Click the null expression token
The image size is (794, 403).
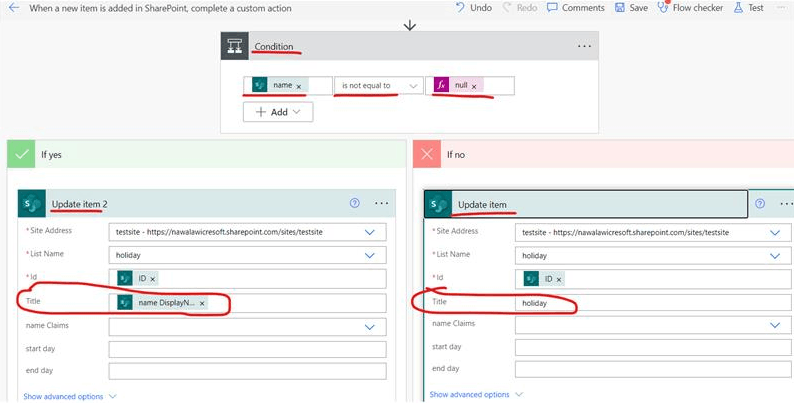tap(460, 86)
